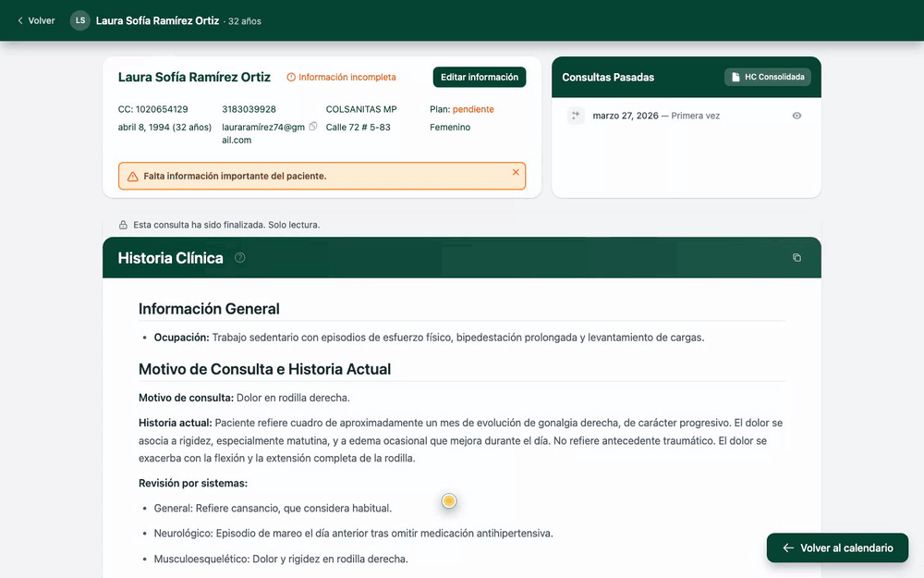Click the sparkle icon beside marzo 27
The height and width of the screenshot is (578, 924).
(x=576, y=116)
